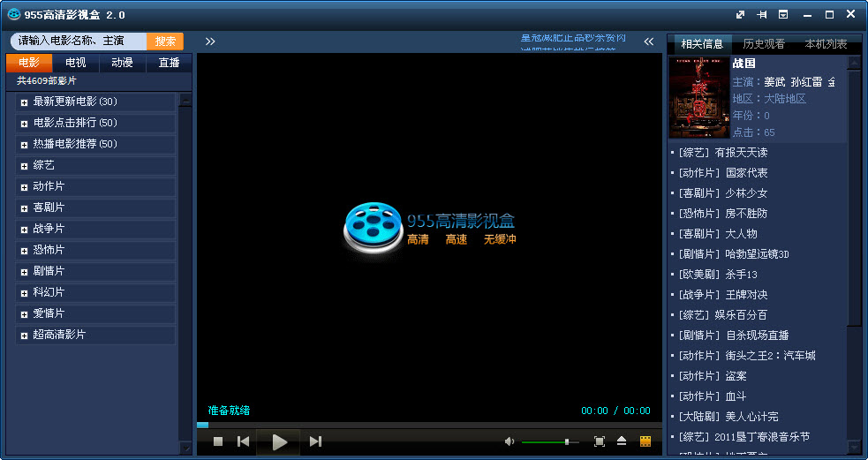Open [剧情片] 自杀现场直播
Screen dimensions: 868x460
pos(734,335)
